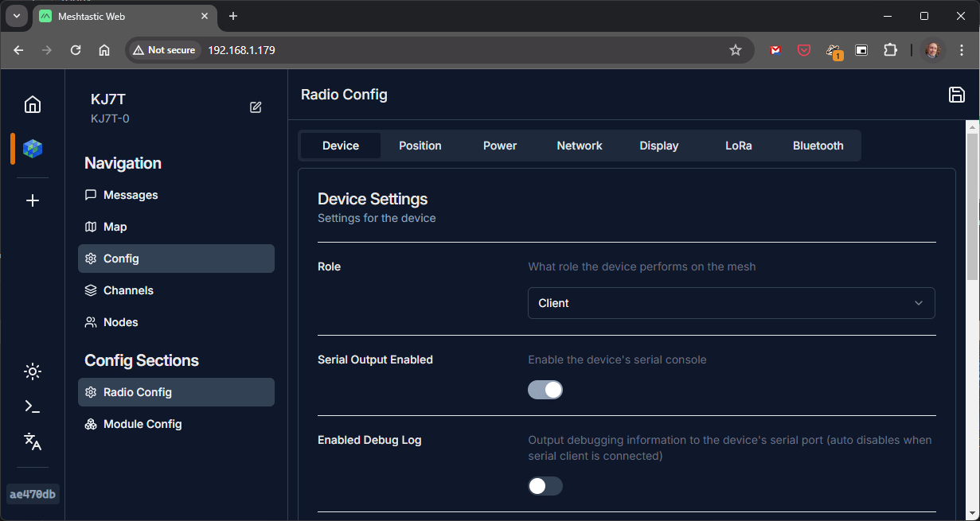Viewport: 980px width, 521px height.
Task: Add a new device with plus icon
Action: [33, 200]
